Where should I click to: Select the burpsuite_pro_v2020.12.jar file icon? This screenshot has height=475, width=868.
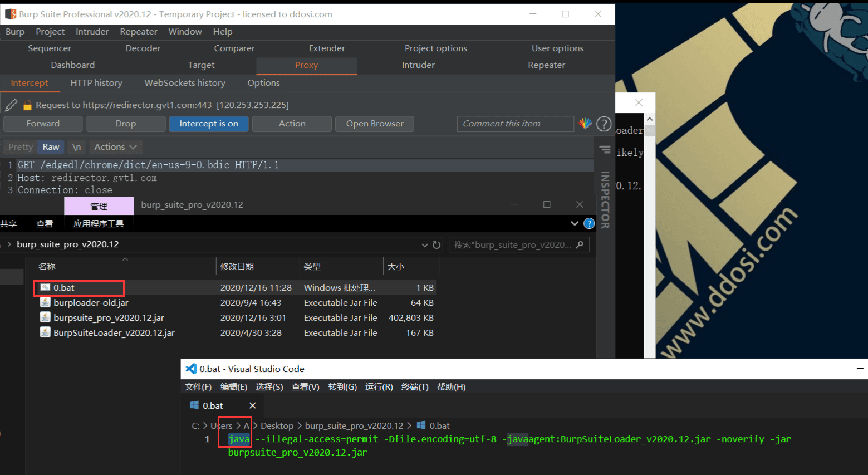pyautogui.click(x=45, y=317)
